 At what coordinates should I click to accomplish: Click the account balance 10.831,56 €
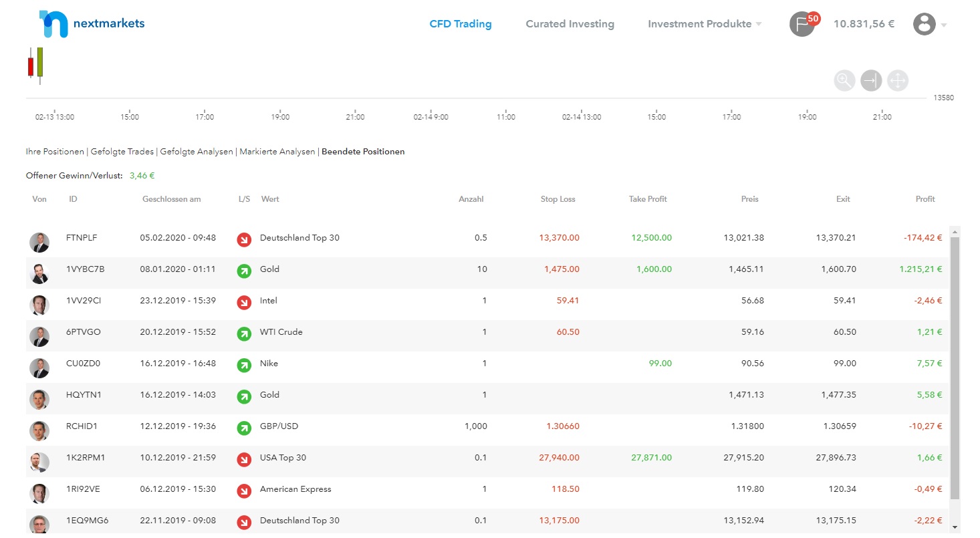click(x=864, y=24)
